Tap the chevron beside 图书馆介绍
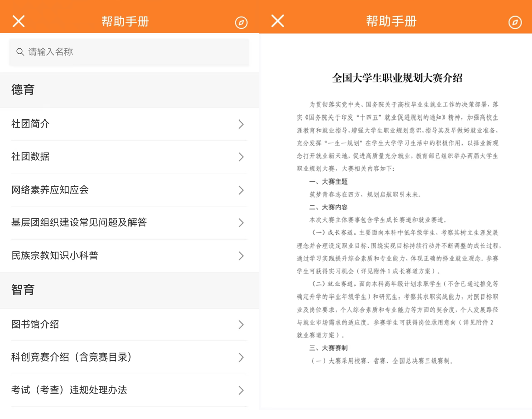This screenshot has height=419, width=532. pyautogui.click(x=241, y=325)
